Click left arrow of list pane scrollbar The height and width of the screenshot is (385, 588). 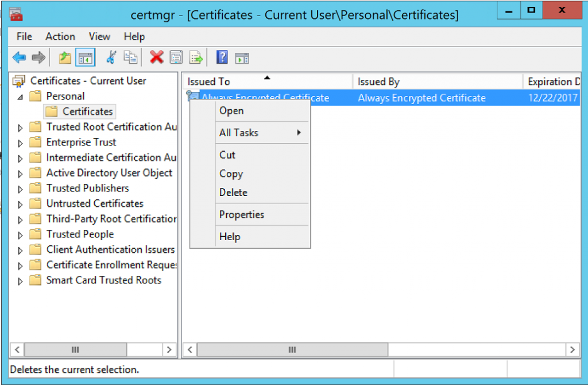(x=190, y=350)
